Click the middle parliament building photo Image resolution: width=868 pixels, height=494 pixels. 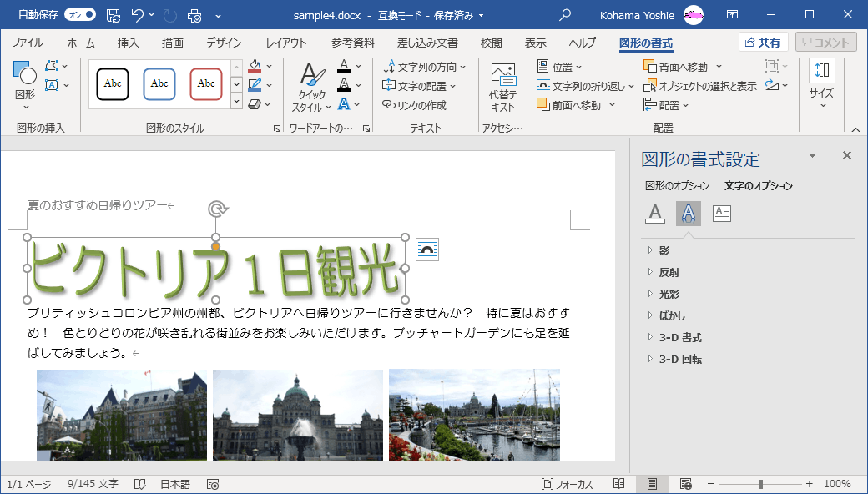297,415
